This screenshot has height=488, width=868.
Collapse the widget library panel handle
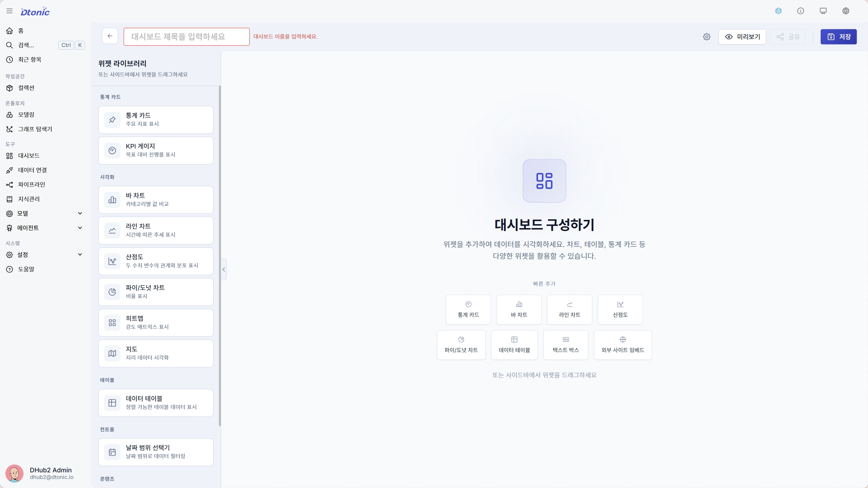point(224,269)
